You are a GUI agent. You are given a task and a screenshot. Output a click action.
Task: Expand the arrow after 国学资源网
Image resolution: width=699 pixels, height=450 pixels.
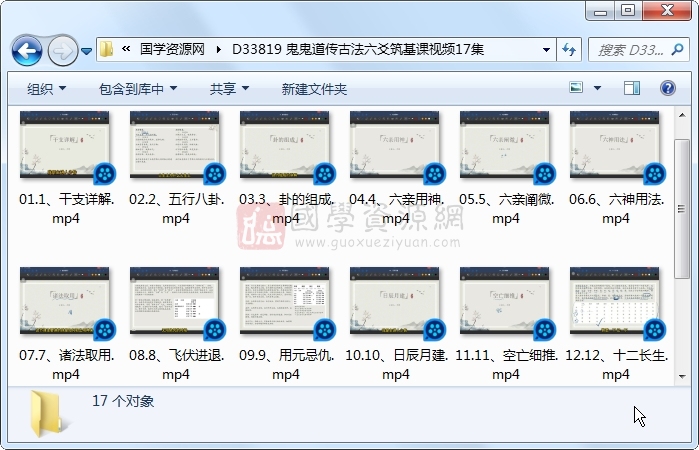[x=218, y=49]
